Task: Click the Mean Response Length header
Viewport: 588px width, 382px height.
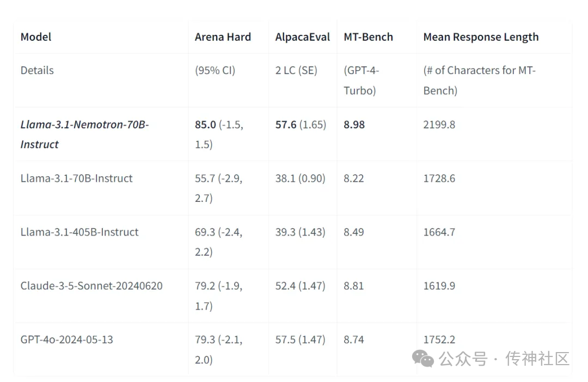Action: (481, 37)
